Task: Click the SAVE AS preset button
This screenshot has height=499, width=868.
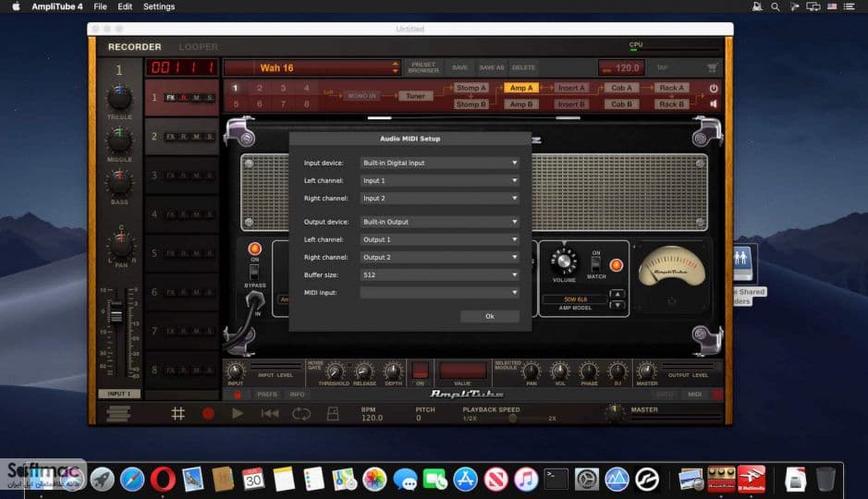Action: point(492,67)
